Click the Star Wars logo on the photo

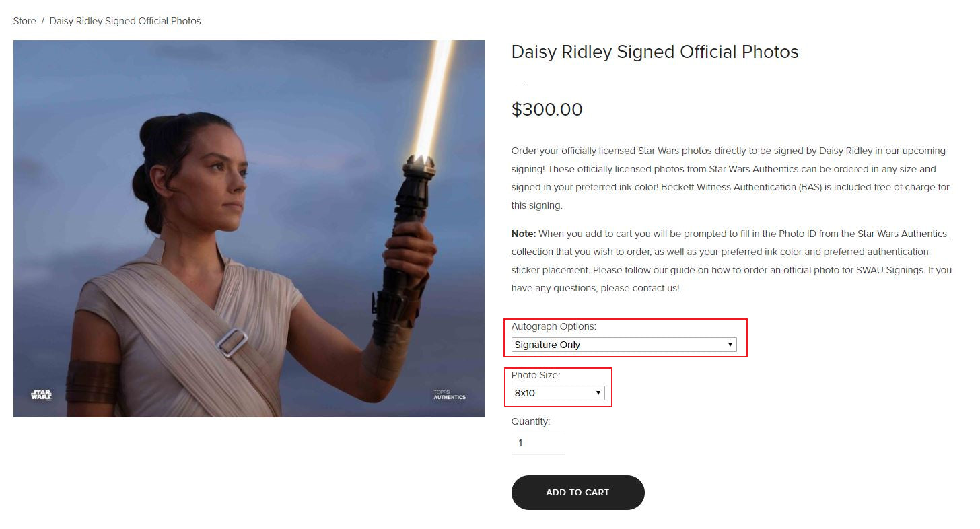41,394
